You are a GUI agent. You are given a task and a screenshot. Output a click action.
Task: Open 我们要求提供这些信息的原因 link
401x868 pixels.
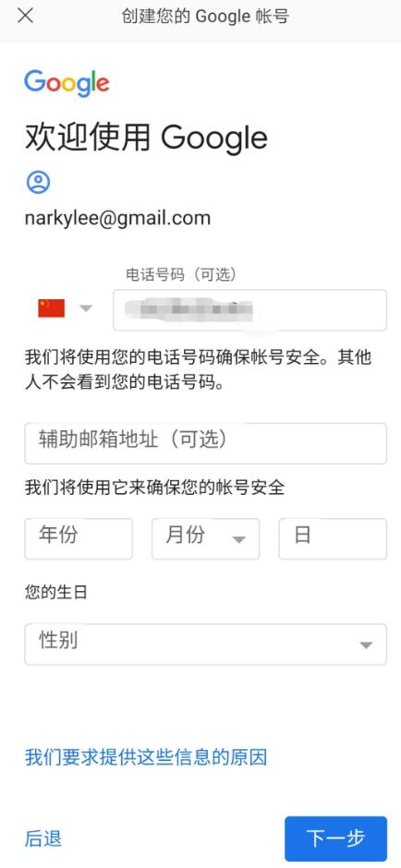pyautogui.click(x=146, y=757)
